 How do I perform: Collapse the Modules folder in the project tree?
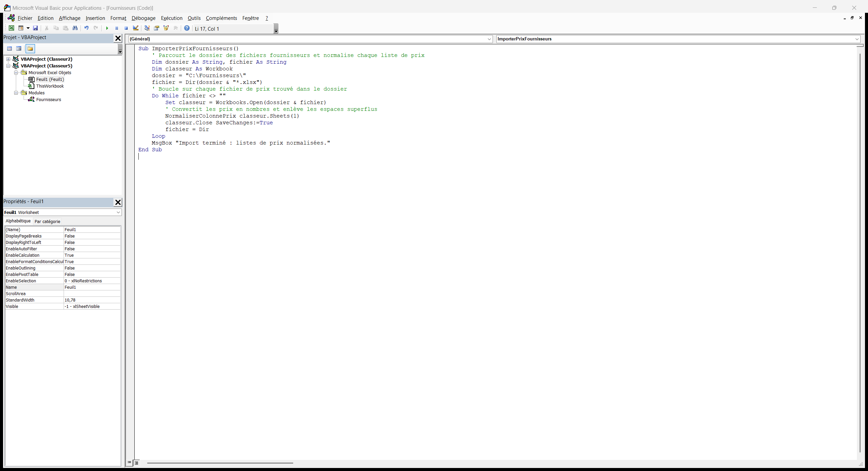(x=16, y=93)
